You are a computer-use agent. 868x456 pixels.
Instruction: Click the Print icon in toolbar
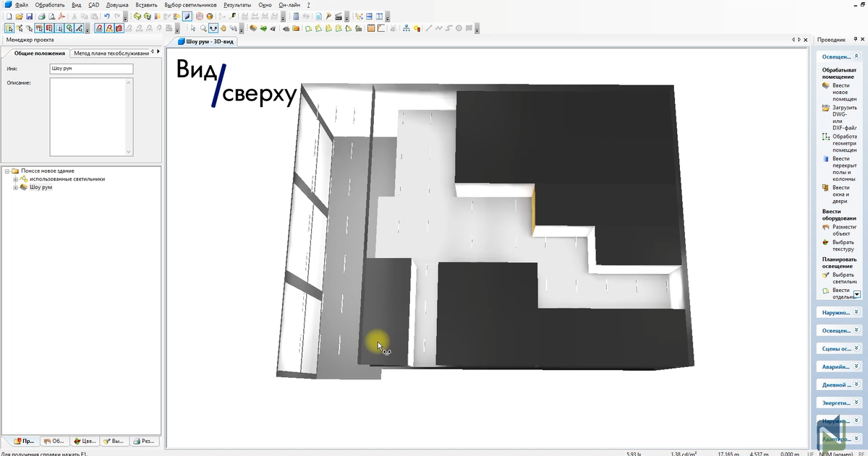(42, 16)
